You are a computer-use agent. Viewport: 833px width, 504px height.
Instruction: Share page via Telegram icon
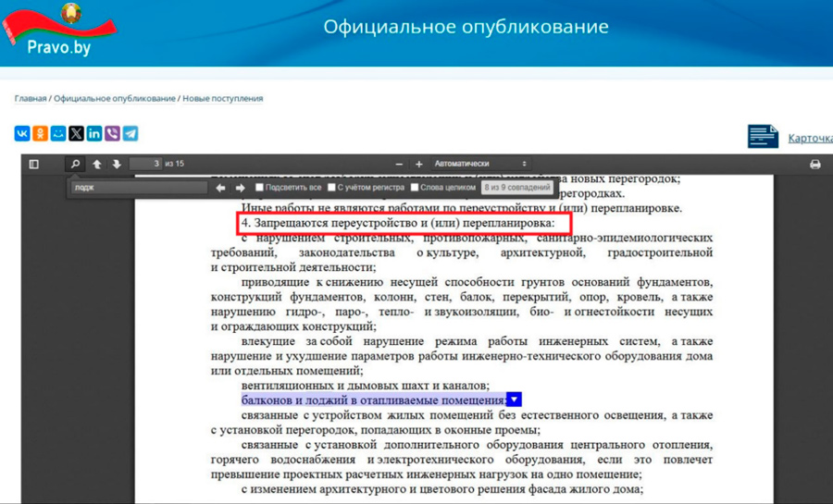coord(131,133)
